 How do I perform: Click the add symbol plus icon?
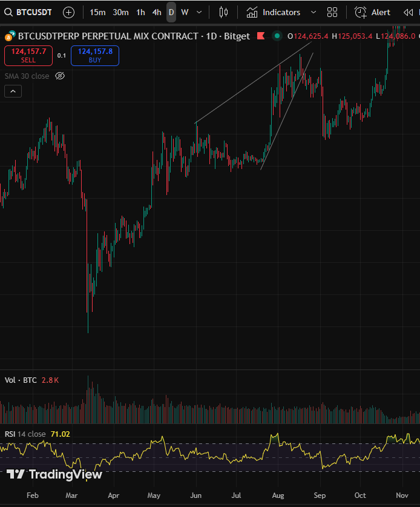(x=69, y=12)
